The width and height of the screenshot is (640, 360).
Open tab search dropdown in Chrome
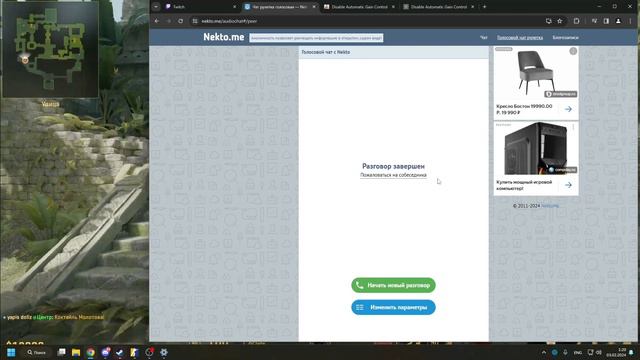tap(156, 7)
